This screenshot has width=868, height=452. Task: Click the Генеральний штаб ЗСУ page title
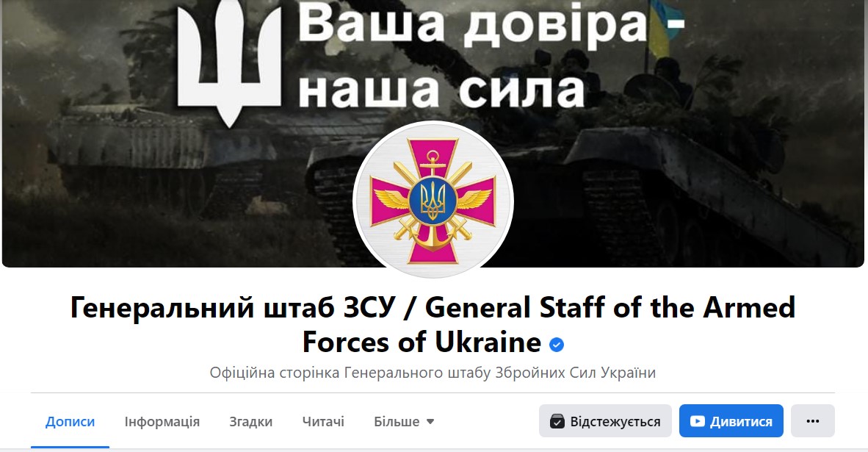[433, 325]
